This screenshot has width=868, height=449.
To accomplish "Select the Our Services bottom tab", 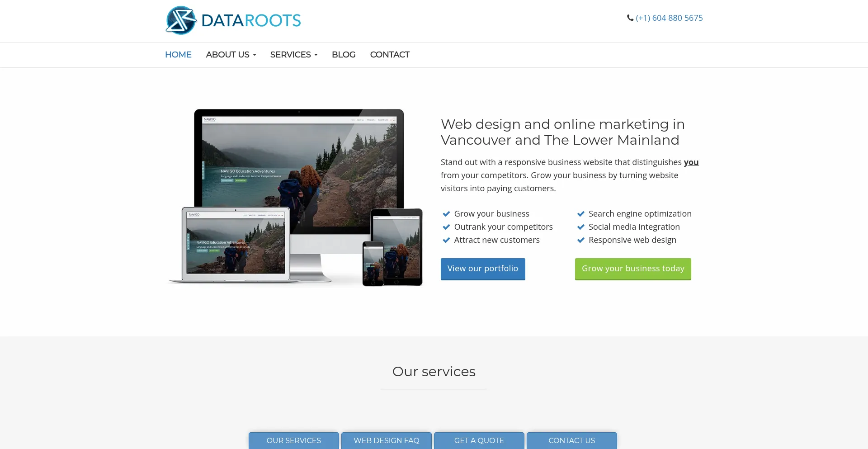I will pos(294,440).
